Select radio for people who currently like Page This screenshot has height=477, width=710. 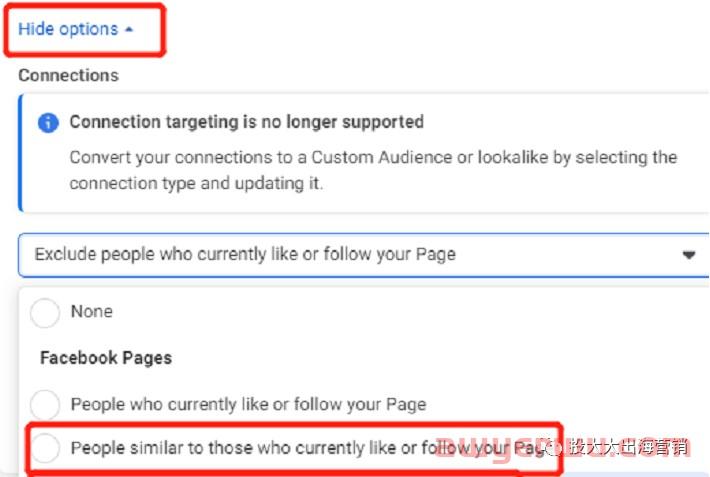pos(45,404)
